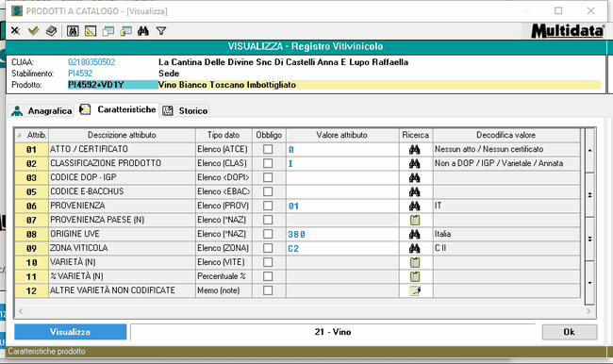This screenshot has height=364, width=613.
Task: Click value field '01' of PROVENIENZA
Action: 342,206
